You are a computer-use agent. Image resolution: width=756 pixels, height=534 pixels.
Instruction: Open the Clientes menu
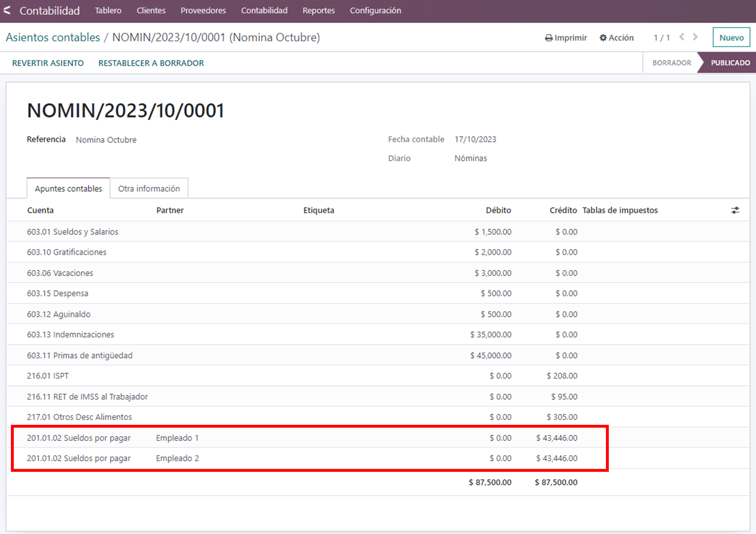(151, 10)
